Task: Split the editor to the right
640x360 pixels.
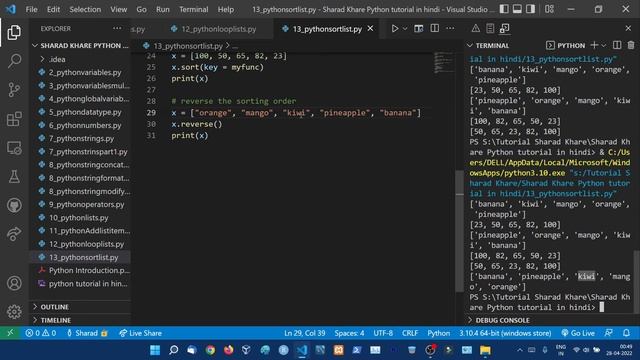Action: click(435, 29)
